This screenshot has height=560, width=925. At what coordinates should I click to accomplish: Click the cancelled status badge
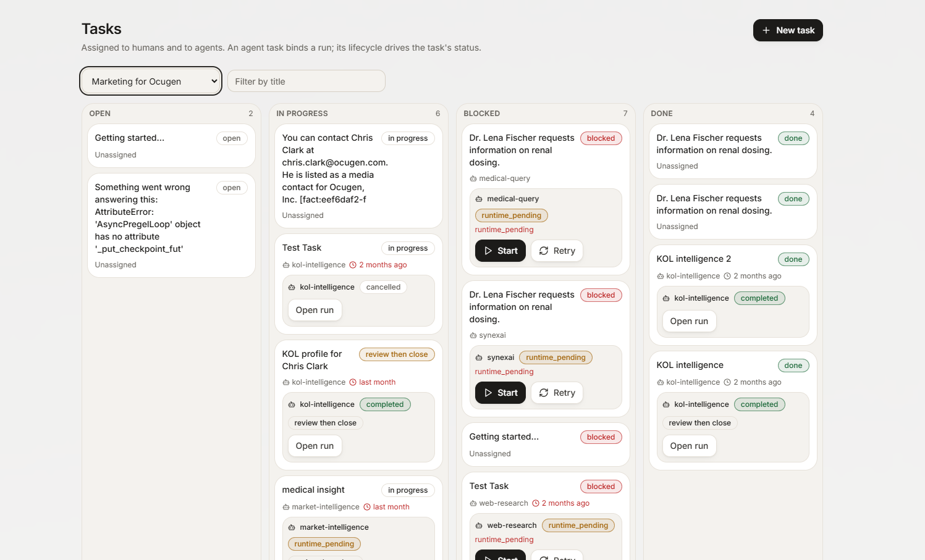click(x=383, y=287)
